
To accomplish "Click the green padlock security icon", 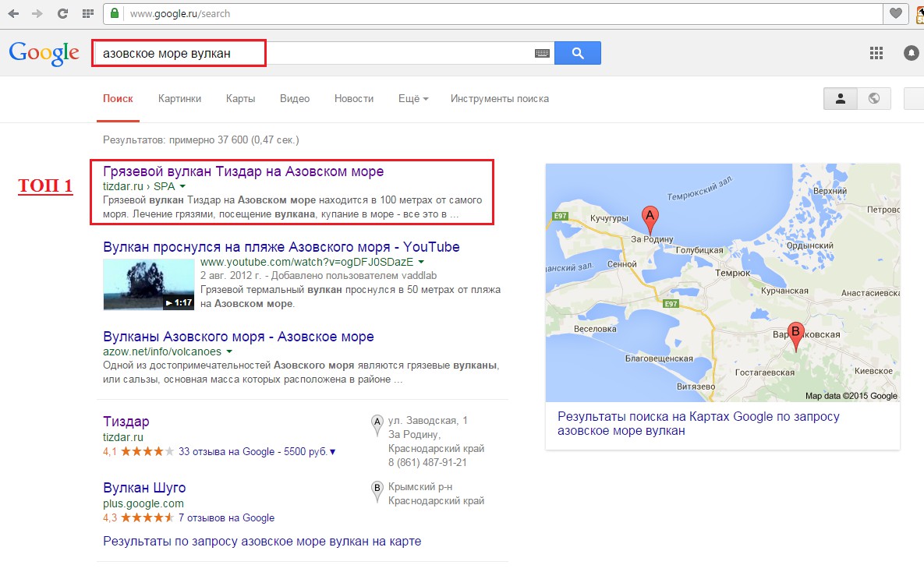I will [115, 13].
